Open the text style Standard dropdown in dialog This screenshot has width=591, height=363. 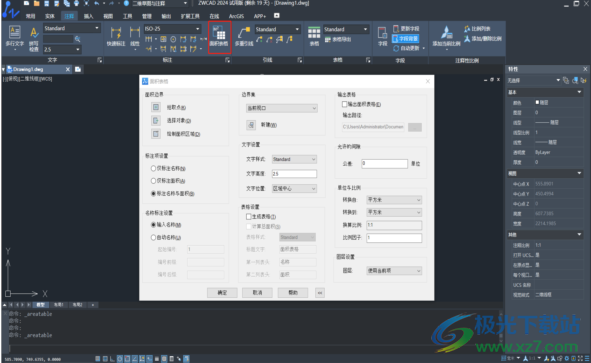click(x=294, y=159)
